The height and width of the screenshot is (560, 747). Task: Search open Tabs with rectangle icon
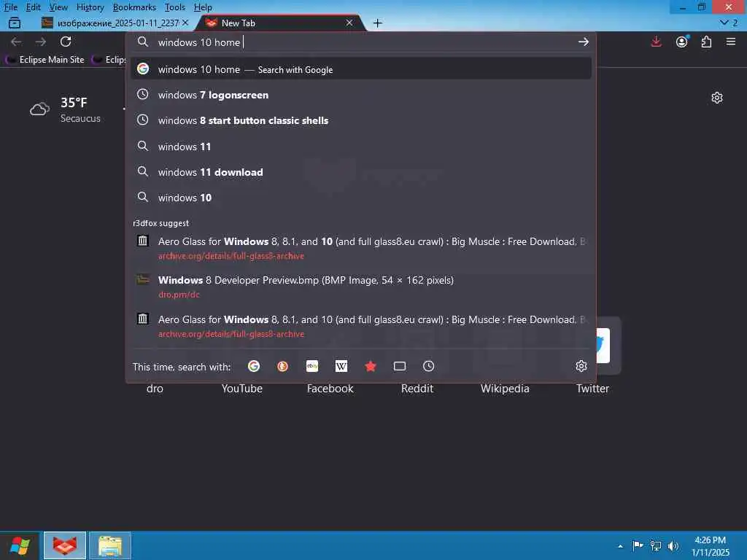click(400, 366)
